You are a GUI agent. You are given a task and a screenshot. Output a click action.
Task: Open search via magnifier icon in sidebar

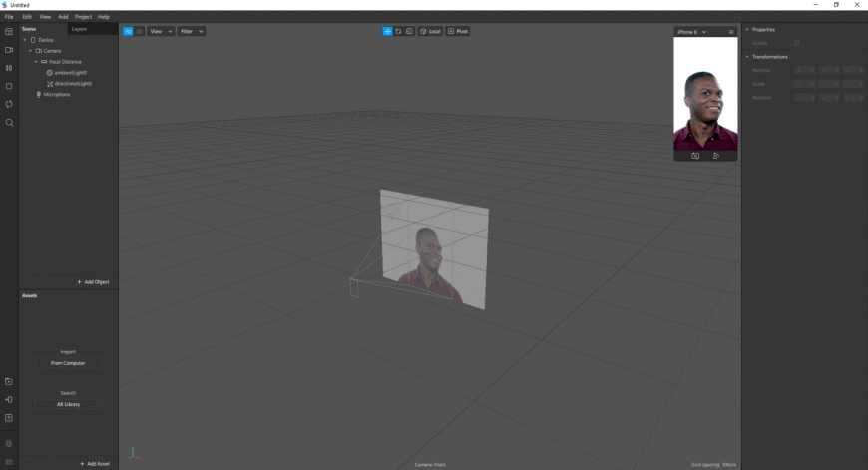click(x=9, y=123)
